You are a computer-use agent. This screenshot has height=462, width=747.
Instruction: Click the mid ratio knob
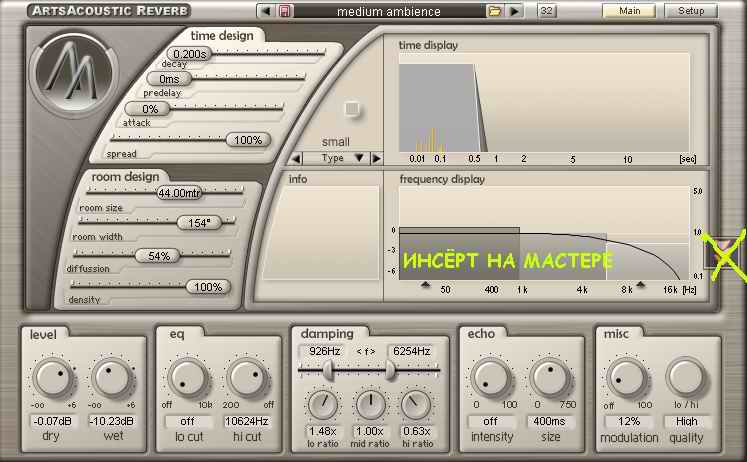coord(370,405)
